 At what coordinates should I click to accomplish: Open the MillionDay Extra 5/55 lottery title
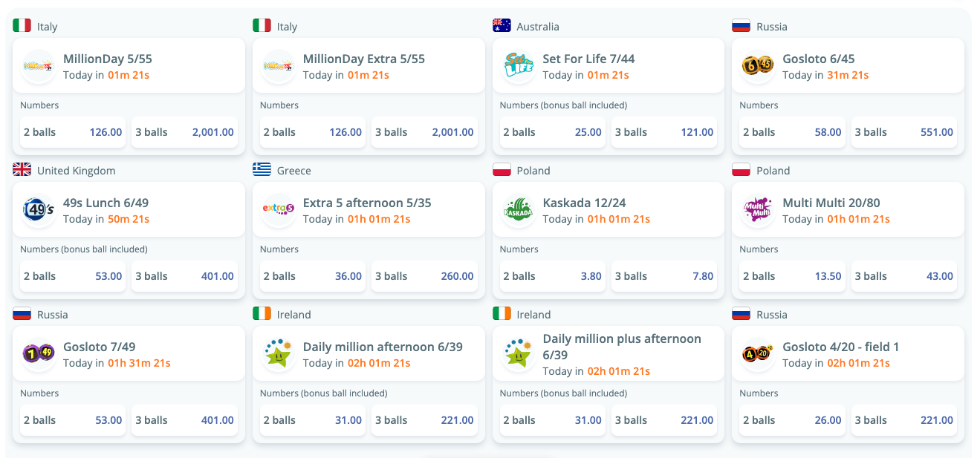tap(364, 59)
